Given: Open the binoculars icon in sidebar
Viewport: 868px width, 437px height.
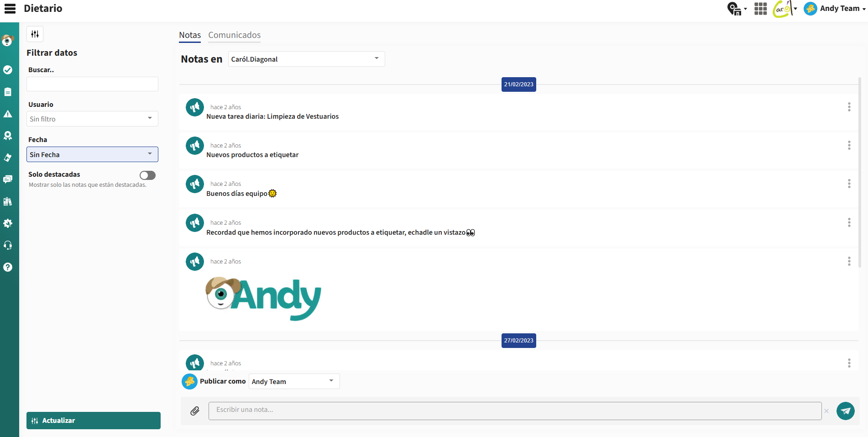Looking at the screenshot, I should coord(8,201).
